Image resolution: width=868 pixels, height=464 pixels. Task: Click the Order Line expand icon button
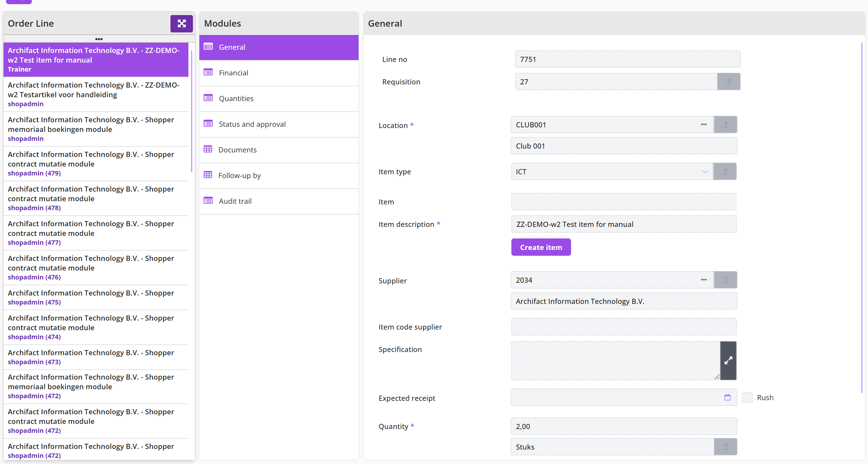coord(181,23)
